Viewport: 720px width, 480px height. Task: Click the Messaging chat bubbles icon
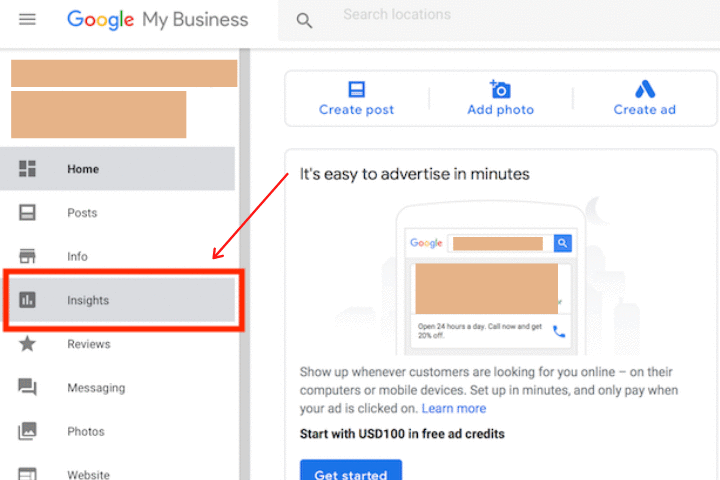pyautogui.click(x=27, y=387)
